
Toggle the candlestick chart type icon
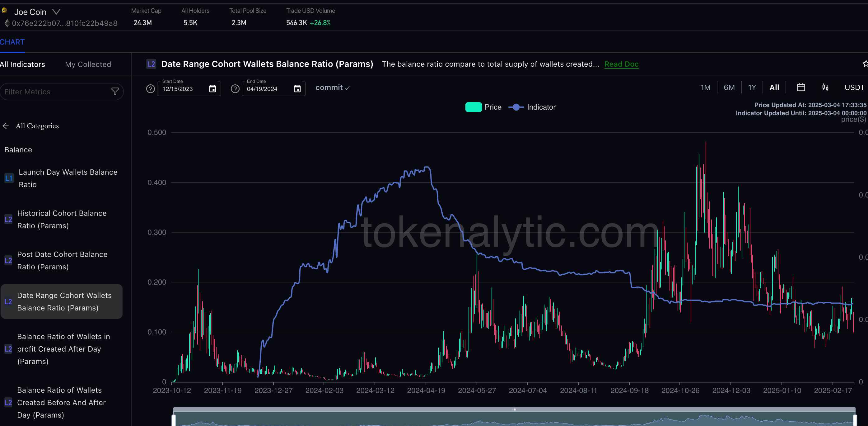[825, 88]
